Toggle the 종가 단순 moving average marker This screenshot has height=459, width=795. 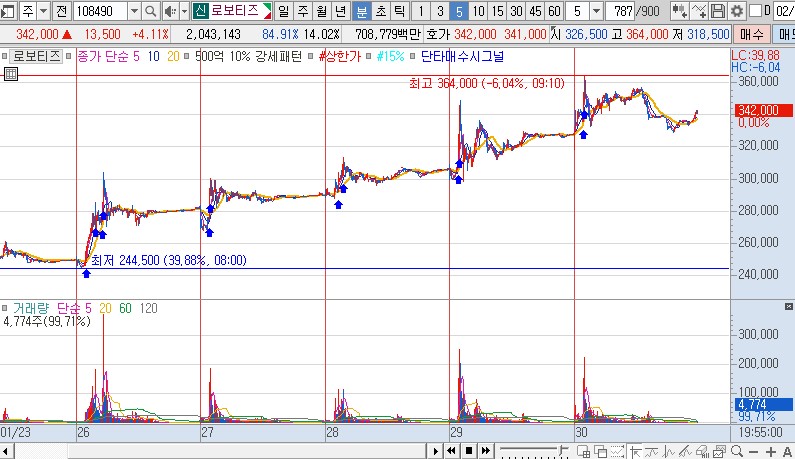[68, 56]
